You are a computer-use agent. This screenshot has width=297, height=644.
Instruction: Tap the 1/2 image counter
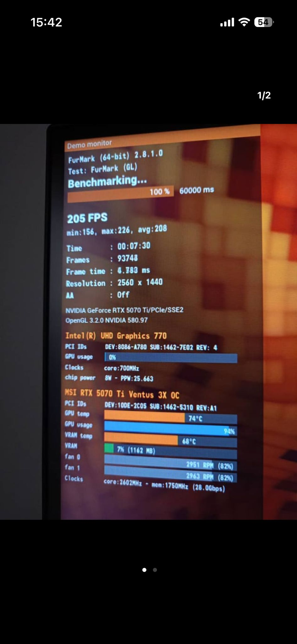[x=264, y=95]
